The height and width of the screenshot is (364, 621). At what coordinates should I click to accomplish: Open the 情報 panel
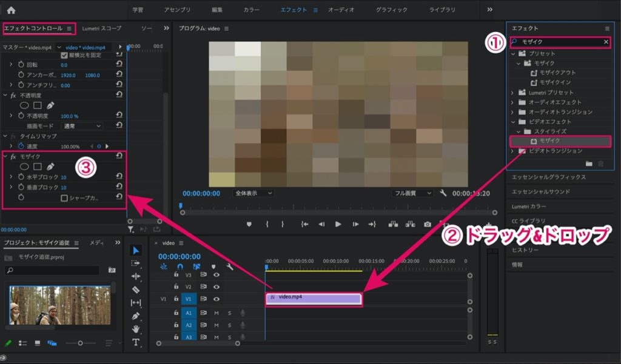tap(517, 265)
